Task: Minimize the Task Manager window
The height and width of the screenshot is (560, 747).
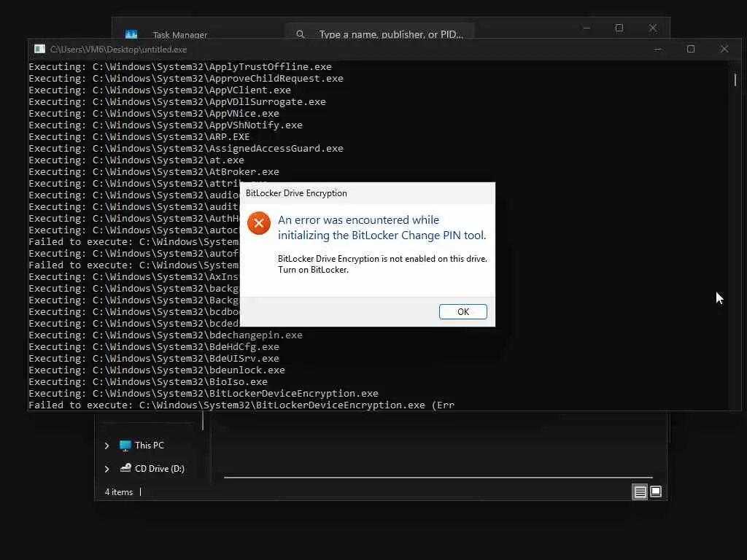Action: [x=587, y=28]
